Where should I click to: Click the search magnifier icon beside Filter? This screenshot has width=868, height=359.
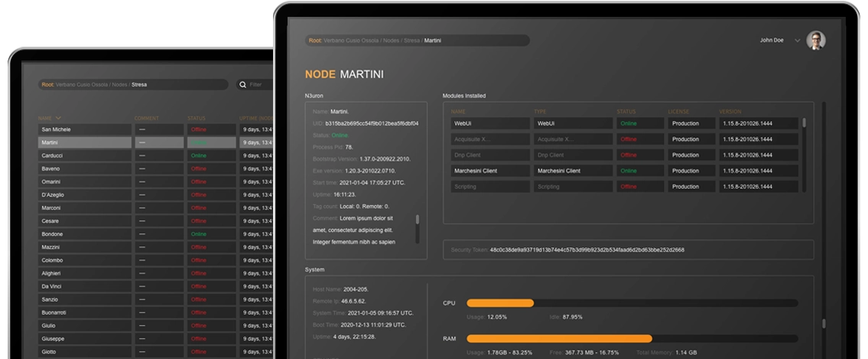coord(242,85)
